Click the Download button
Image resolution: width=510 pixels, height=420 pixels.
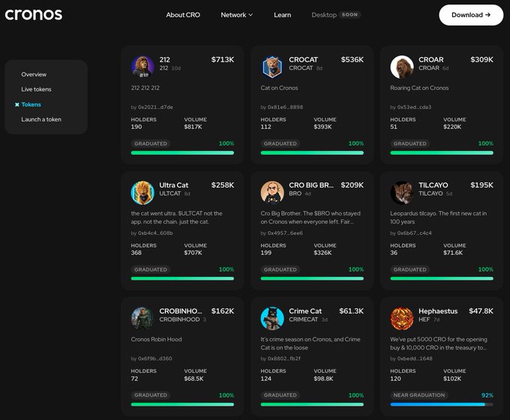click(x=471, y=15)
